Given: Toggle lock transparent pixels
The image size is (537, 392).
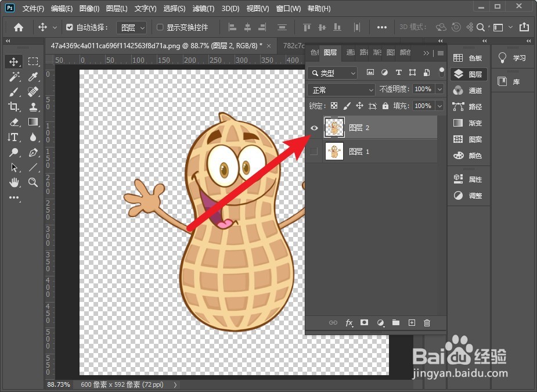Looking at the screenshot, I should click(x=334, y=106).
